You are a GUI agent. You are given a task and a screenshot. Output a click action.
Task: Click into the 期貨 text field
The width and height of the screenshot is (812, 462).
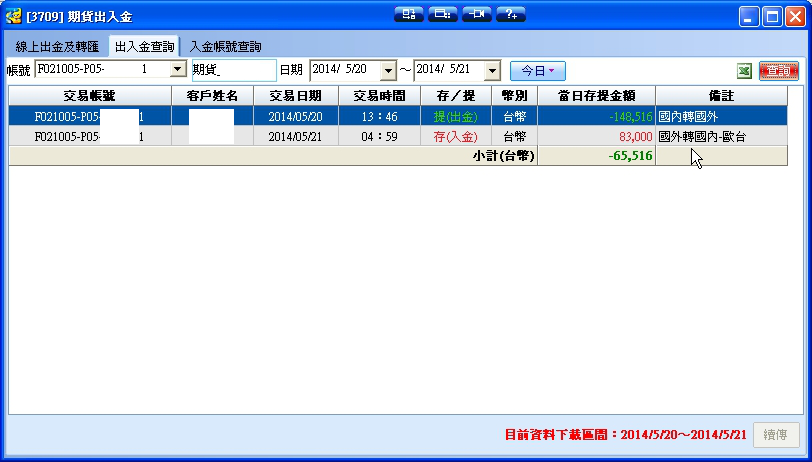pyautogui.click(x=234, y=70)
